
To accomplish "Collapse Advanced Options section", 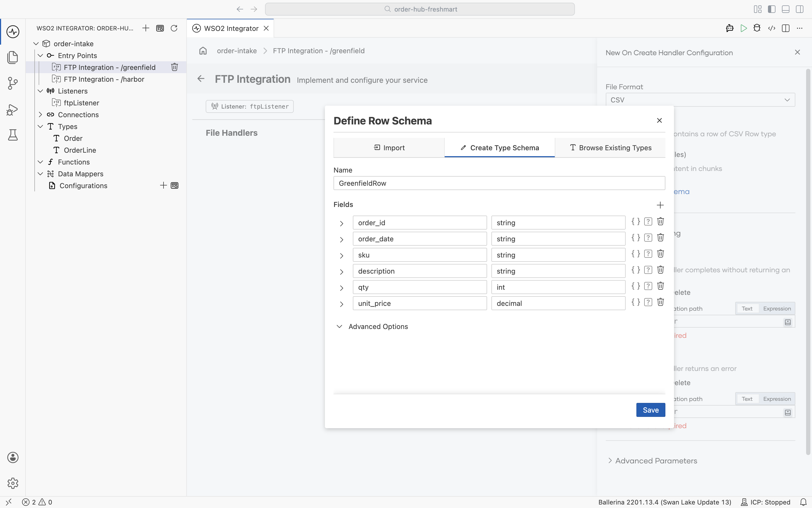I will [340, 327].
